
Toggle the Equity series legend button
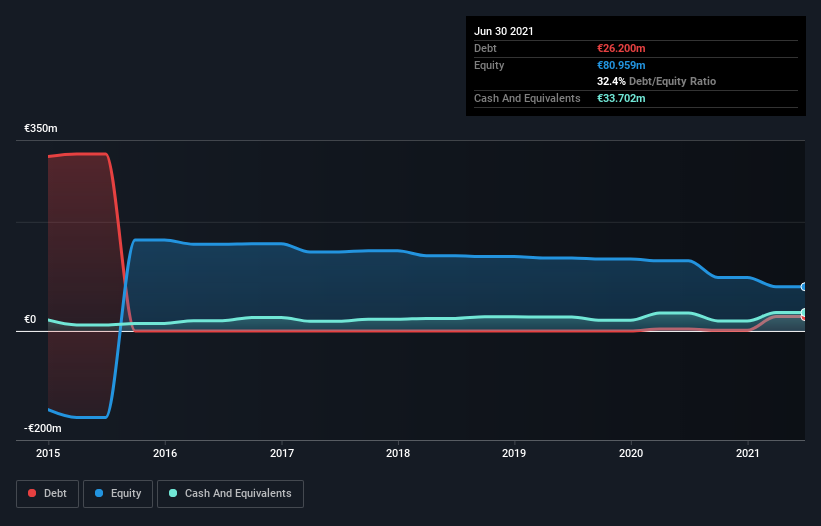(118, 494)
